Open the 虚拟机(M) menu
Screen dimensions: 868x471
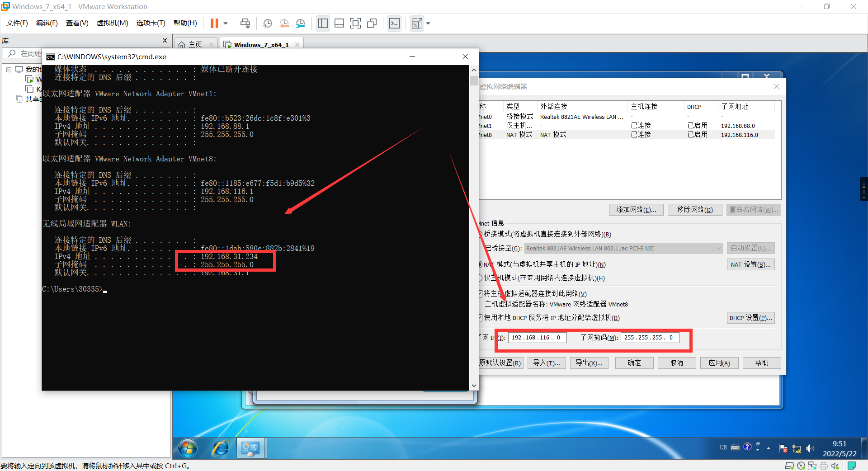pos(113,23)
